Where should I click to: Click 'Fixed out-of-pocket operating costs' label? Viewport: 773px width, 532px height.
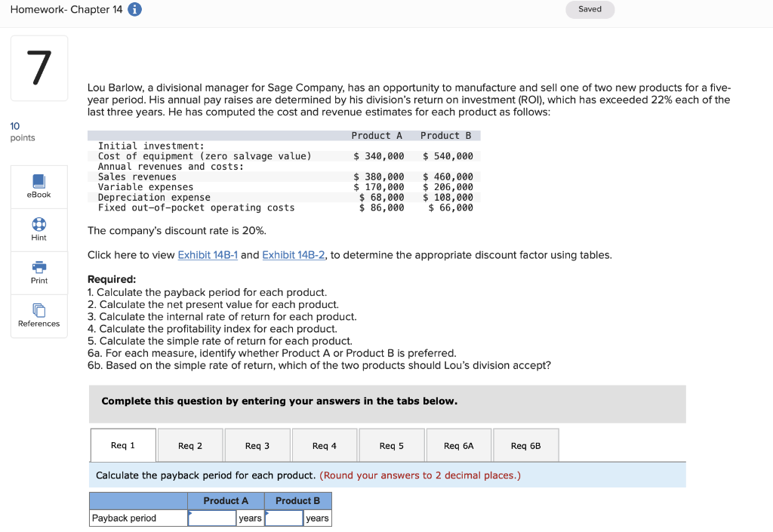tap(196, 208)
